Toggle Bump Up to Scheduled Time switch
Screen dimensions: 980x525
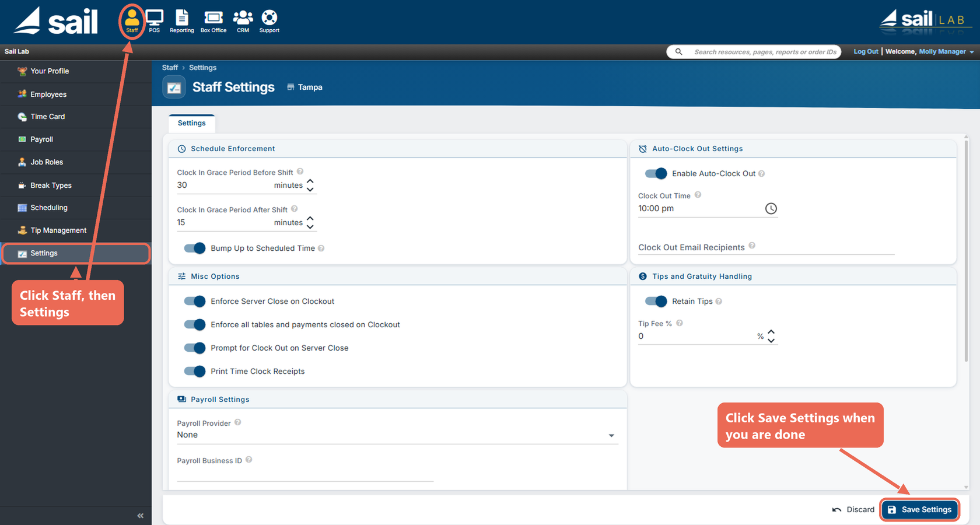tap(194, 248)
